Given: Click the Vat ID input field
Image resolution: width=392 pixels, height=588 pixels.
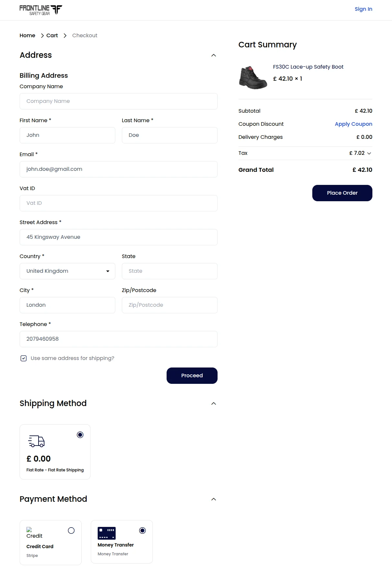Looking at the screenshot, I should point(118,203).
